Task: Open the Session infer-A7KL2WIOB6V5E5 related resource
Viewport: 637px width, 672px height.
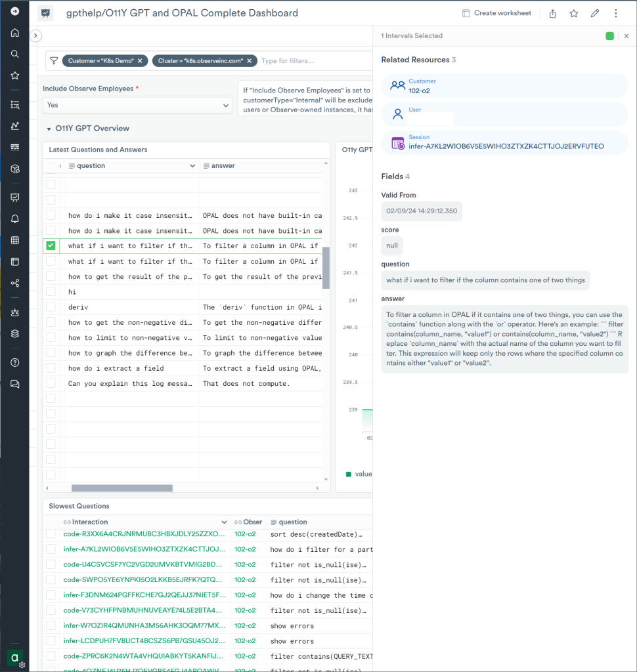Action: 504,142
